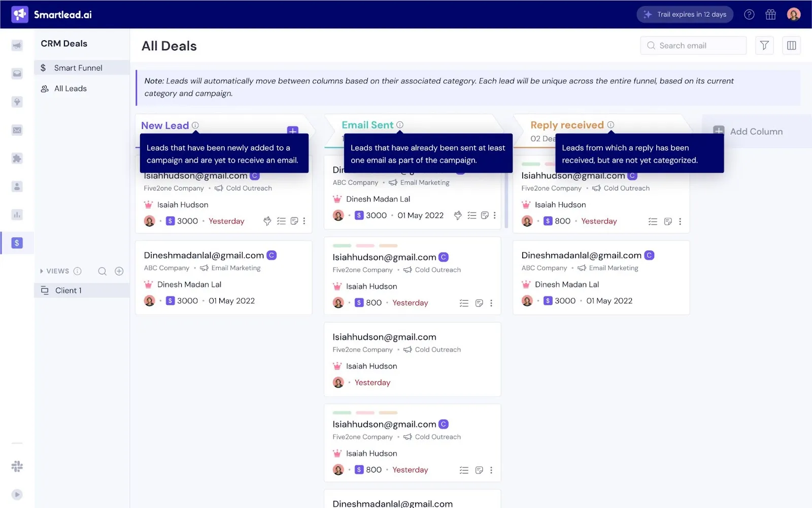Click info icon beside Email Sent heading
The height and width of the screenshot is (508, 812).
pyautogui.click(x=400, y=124)
